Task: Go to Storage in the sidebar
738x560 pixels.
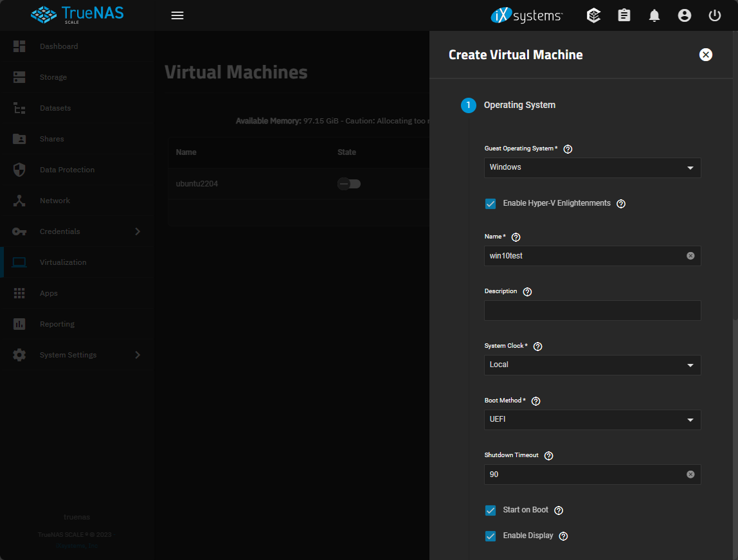Action: click(53, 77)
